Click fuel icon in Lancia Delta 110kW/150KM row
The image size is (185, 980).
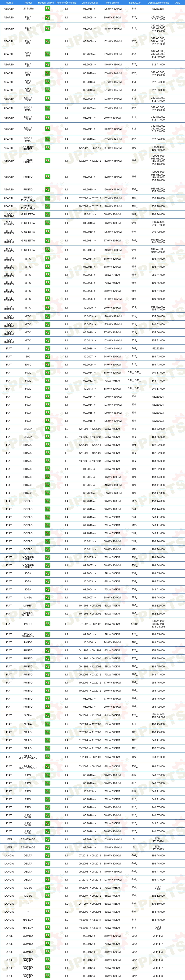[47, 872]
